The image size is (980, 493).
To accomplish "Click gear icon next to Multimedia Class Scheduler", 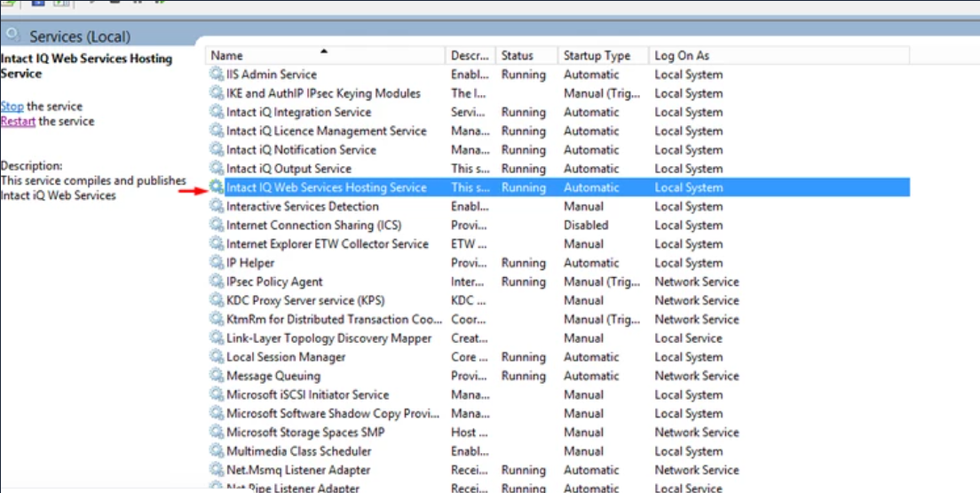I will tap(217, 451).
